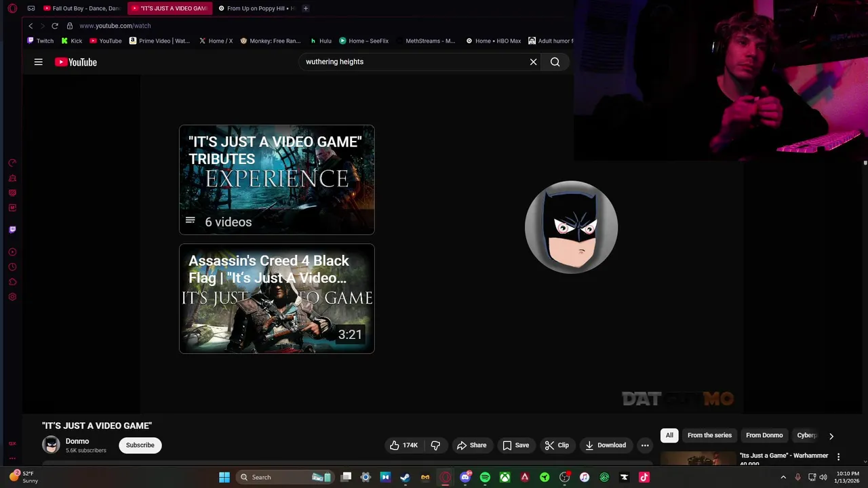Click the microphone tray icon
Screen dimensions: 868x488
[798, 477]
